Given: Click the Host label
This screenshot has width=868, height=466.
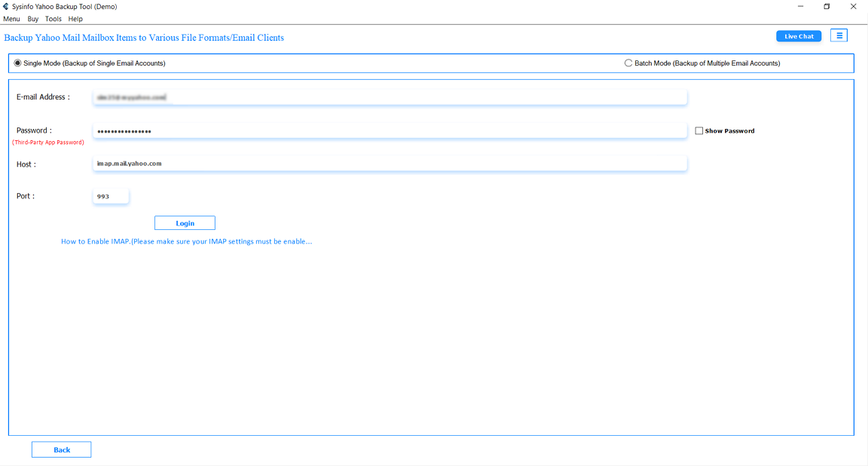Looking at the screenshot, I should pos(26,164).
